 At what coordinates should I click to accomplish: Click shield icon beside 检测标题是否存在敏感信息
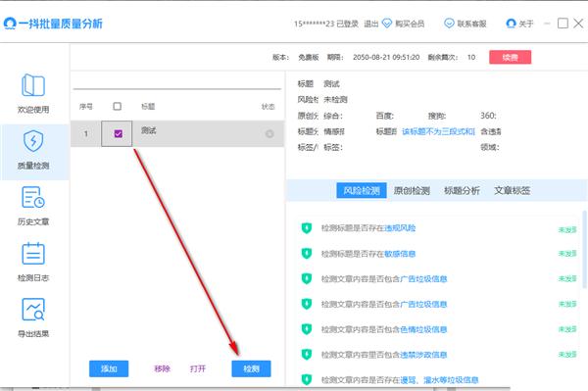point(307,254)
